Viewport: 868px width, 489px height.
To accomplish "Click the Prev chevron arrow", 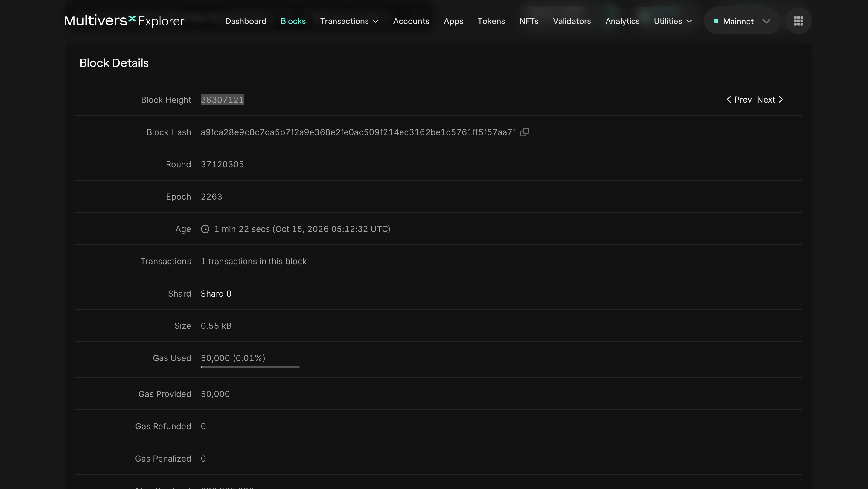I will click(729, 99).
